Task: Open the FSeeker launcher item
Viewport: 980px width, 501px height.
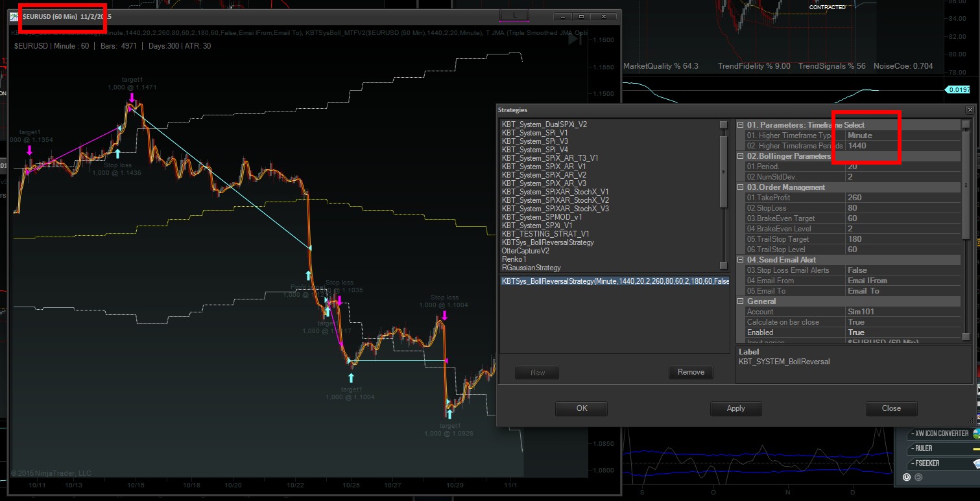Action: coord(943,463)
